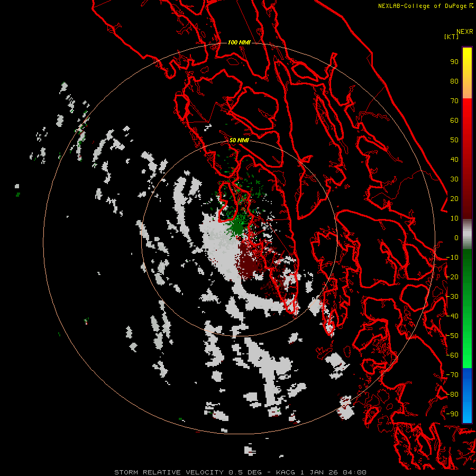
Task: Click the -90 value on the velocity scale
Action: coord(452,414)
